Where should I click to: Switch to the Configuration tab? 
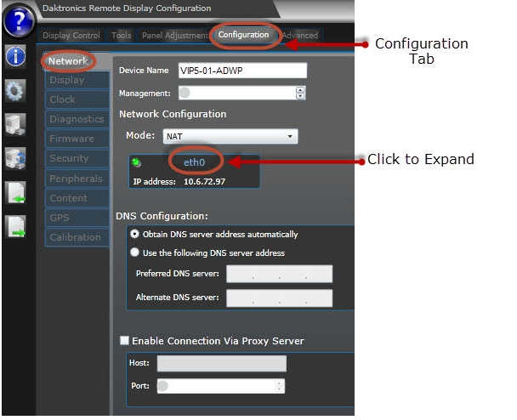coord(244,35)
